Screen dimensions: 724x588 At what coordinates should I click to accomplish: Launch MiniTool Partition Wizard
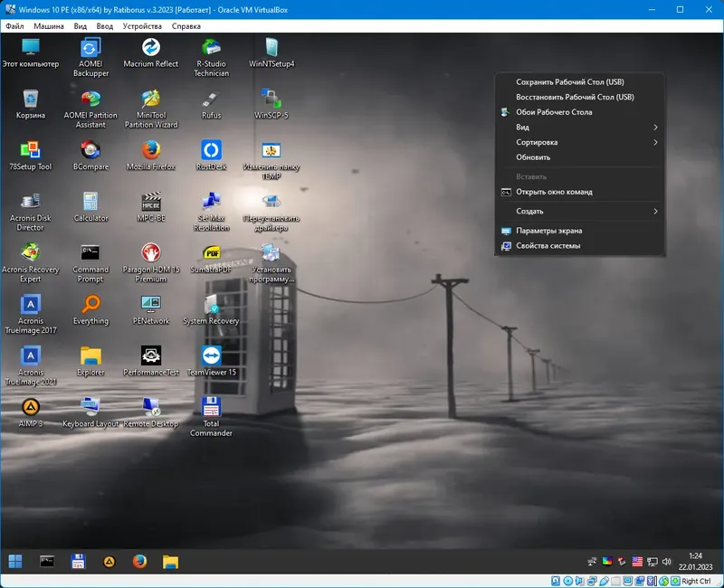point(150,100)
